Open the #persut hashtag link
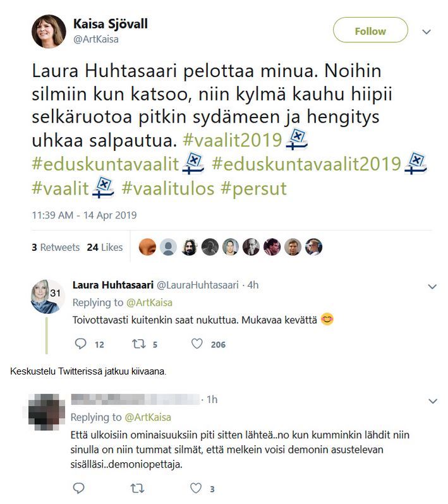 click(254, 188)
